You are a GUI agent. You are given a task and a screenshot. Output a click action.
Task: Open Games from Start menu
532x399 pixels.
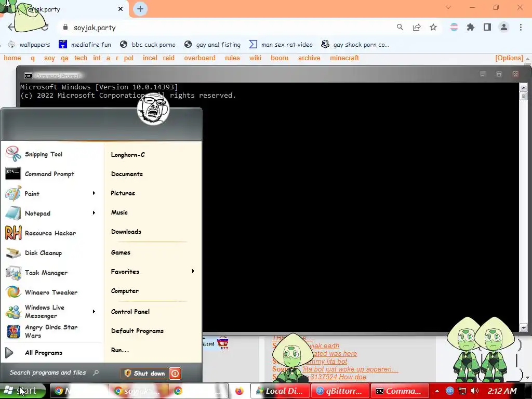tap(121, 252)
